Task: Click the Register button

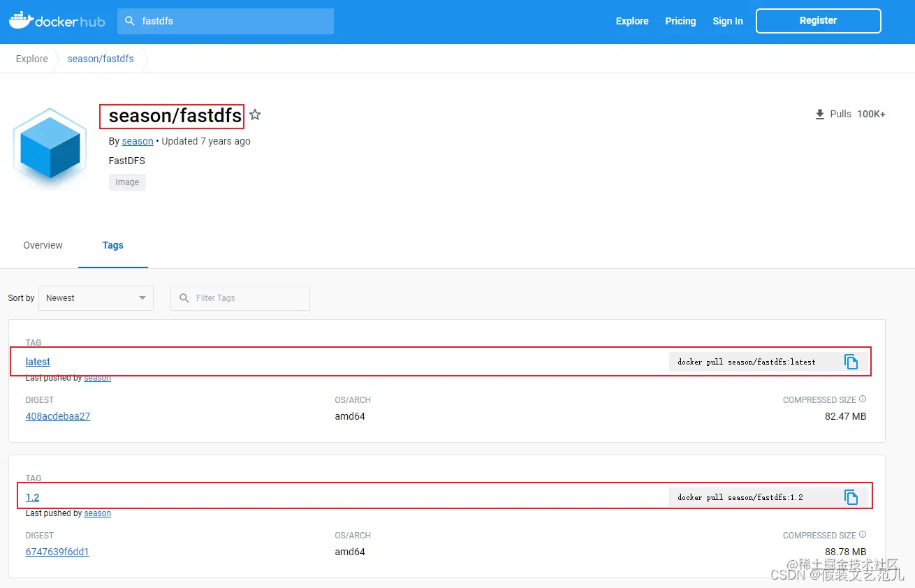Action: [818, 21]
